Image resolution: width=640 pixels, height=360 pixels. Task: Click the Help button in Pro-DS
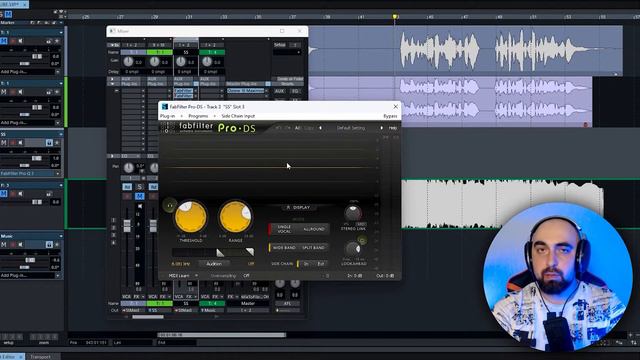[393, 128]
